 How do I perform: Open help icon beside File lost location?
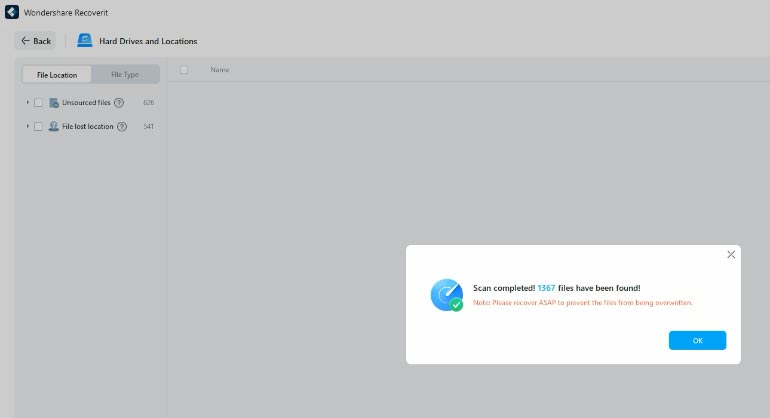pos(122,126)
